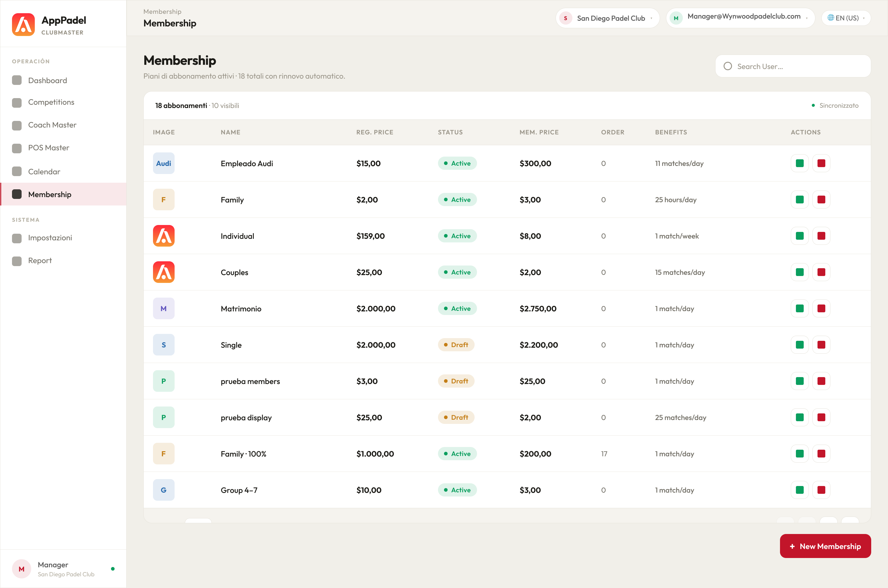Image resolution: width=888 pixels, height=588 pixels.
Task: Open the San Diego Padel Club selector
Action: coord(607,18)
